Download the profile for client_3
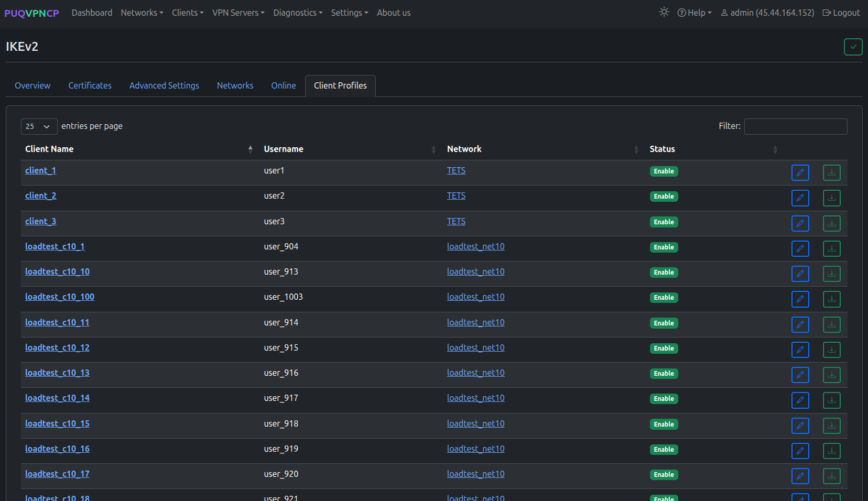Screen dimensions: 868x501 click(x=831, y=223)
